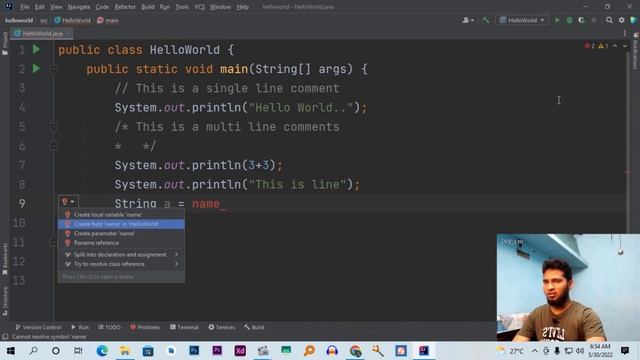Open Terminal tool window
This screenshot has height=360, width=640.
[x=184, y=327]
